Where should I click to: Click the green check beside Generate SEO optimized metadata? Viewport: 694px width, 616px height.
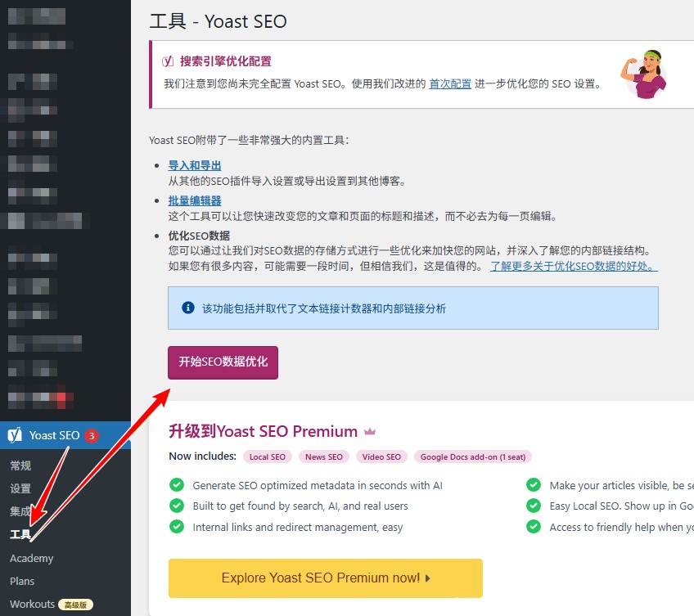click(177, 485)
